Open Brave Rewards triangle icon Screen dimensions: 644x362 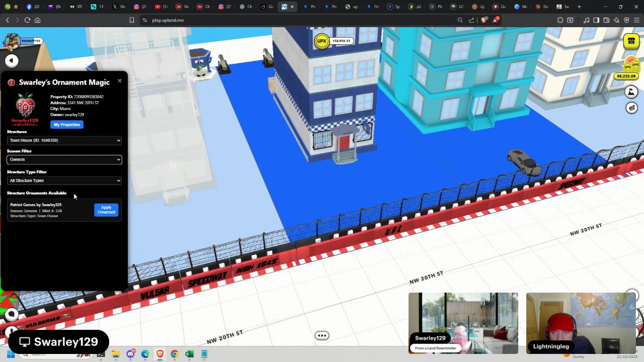click(x=496, y=20)
